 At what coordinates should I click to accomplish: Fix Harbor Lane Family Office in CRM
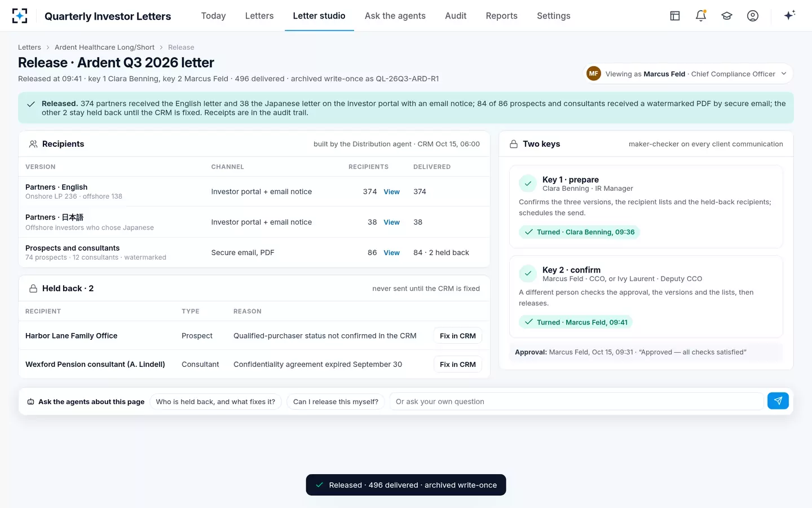tap(458, 336)
